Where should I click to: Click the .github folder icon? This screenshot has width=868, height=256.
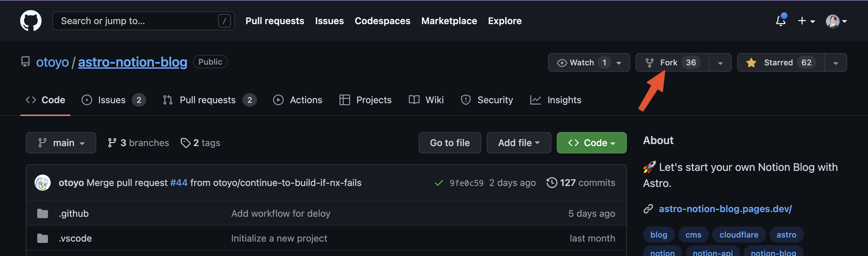pos(43,213)
